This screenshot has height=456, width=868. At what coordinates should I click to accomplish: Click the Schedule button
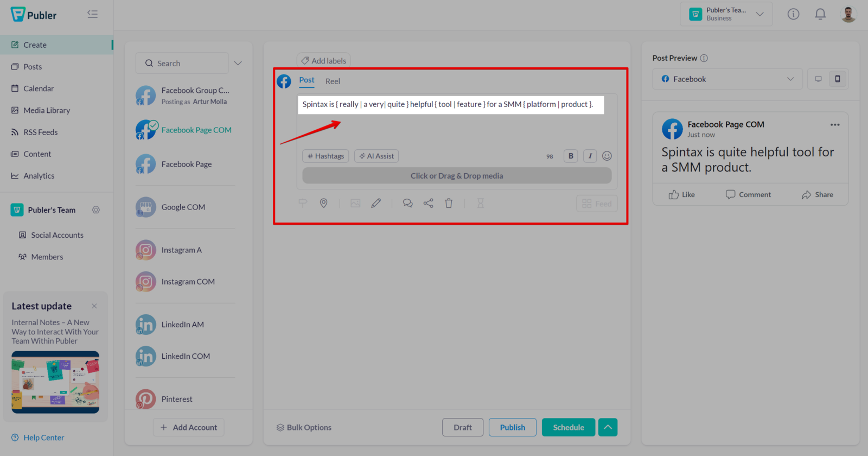click(569, 427)
